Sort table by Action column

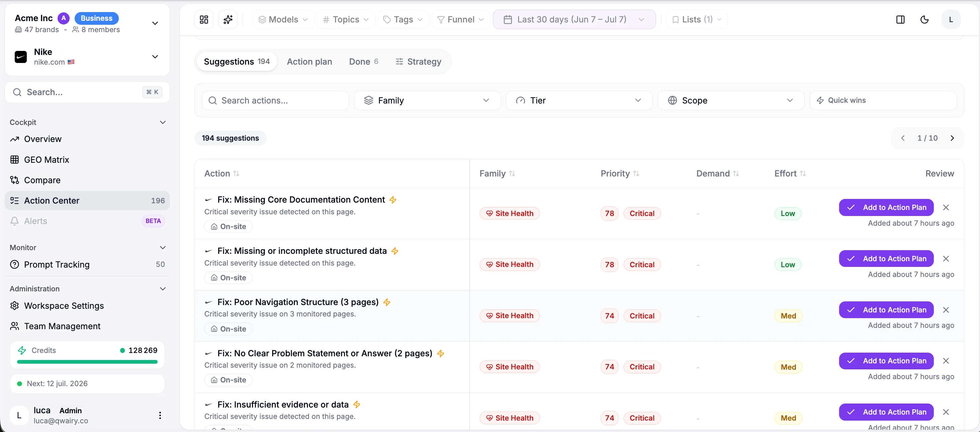tap(222, 173)
